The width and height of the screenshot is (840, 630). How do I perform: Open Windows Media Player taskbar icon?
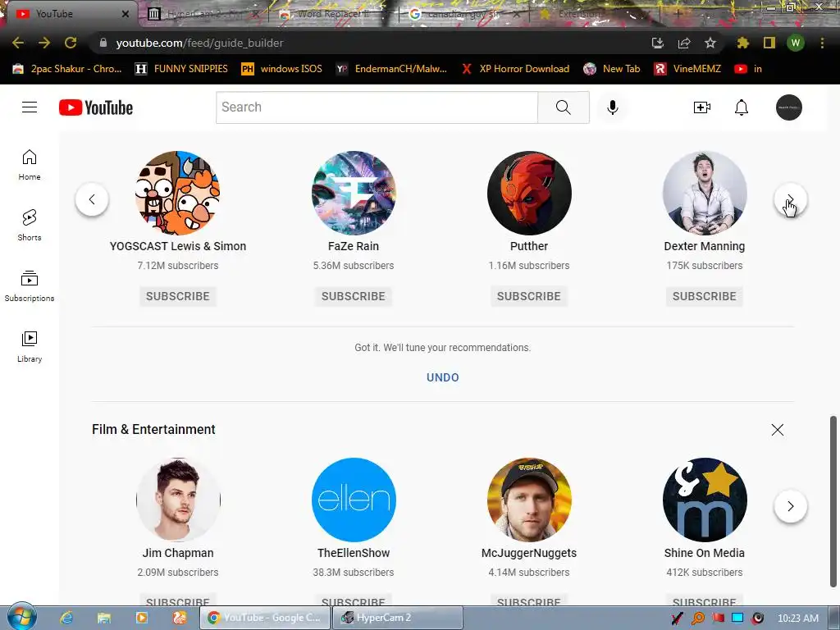pos(141,618)
